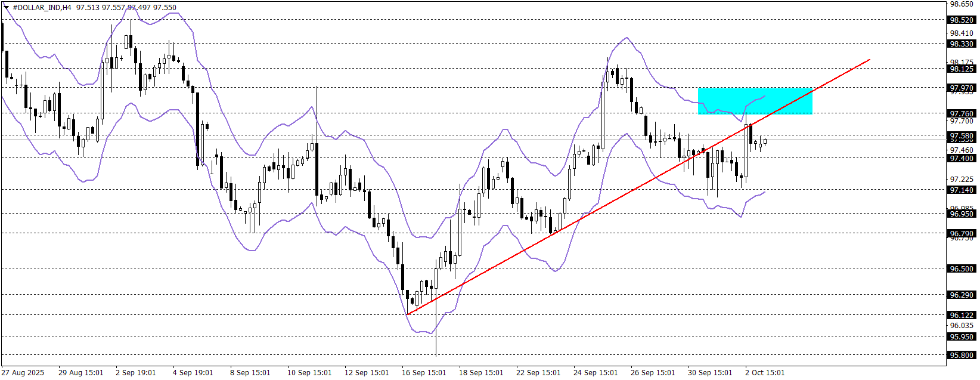Click the 95.950 price level label
Image resolution: width=980 pixels, height=380 pixels.
(x=961, y=336)
